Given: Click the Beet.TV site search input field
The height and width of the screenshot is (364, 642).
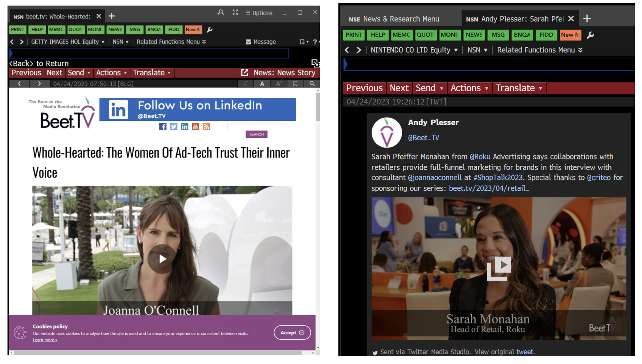Looking at the screenshot, I should [x=256, y=127].
